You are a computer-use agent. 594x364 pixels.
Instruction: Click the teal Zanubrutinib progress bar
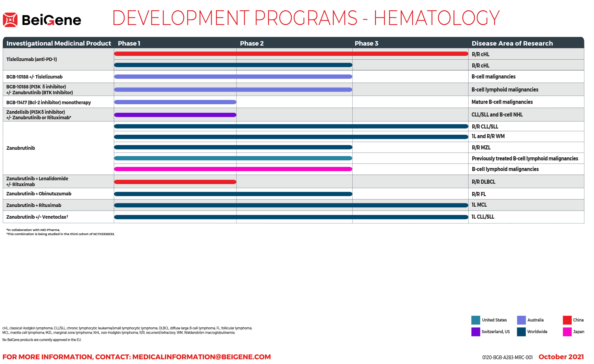233,158
